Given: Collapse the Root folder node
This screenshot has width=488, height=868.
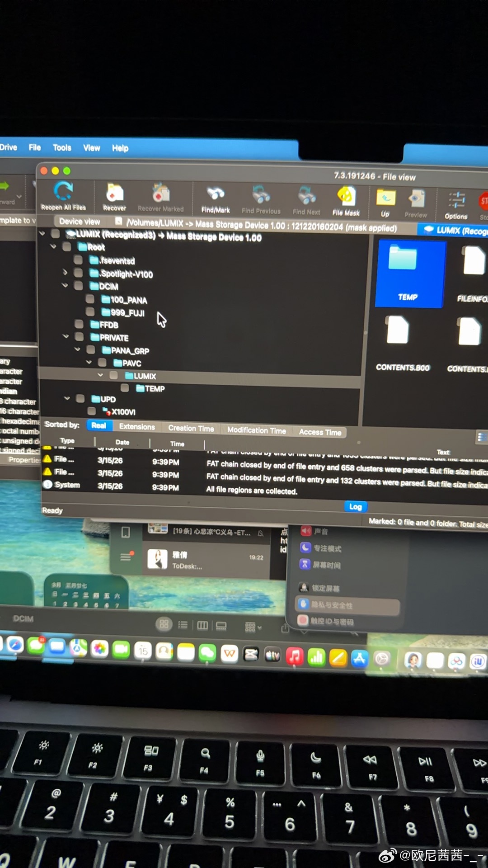Looking at the screenshot, I should click(53, 246).
